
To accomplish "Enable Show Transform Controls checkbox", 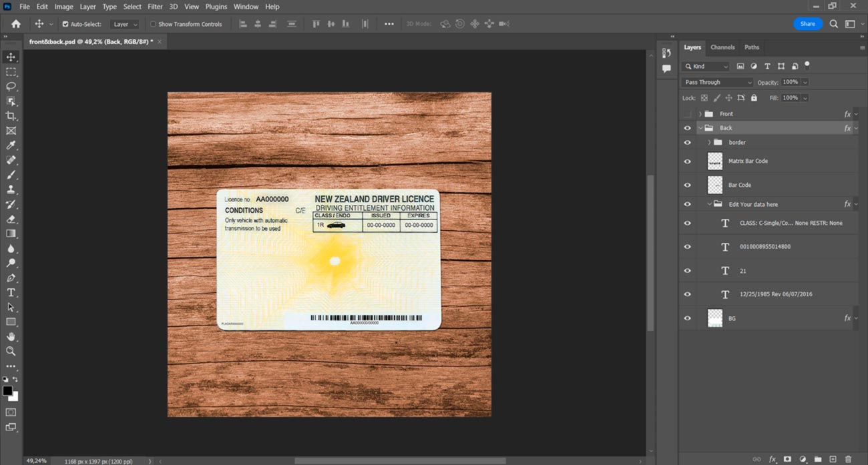I will (x=153, y=24).
